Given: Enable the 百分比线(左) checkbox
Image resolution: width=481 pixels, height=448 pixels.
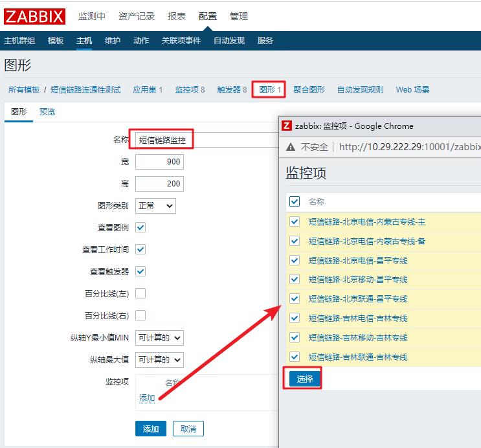Looking at the screenshot, I should point(140,293).
